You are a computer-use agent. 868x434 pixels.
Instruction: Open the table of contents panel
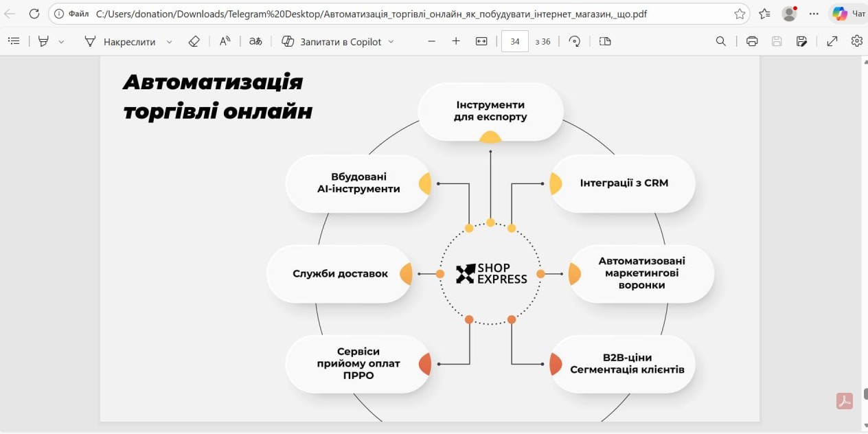click(x=14, y=41)
